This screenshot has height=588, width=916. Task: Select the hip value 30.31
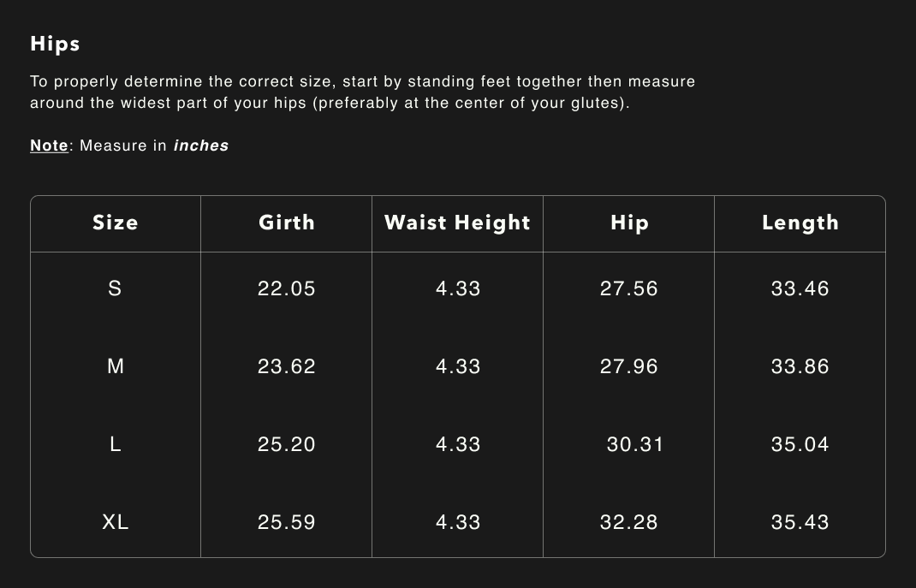(635, 444)
